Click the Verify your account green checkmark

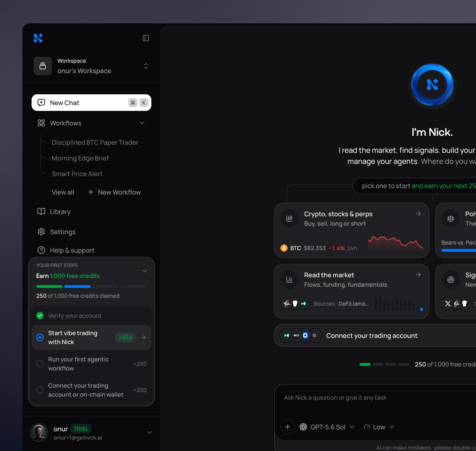40,316
